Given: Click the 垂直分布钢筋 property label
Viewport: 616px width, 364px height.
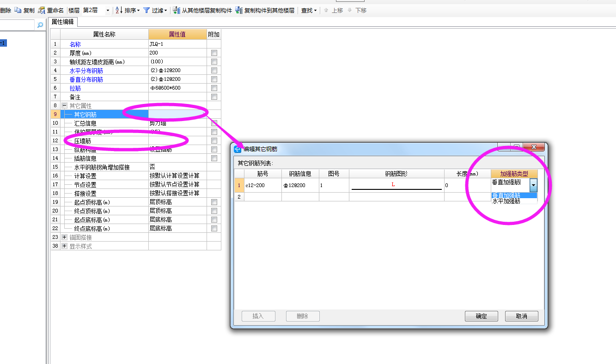Looking at the screenshot, I should [86, 79].
